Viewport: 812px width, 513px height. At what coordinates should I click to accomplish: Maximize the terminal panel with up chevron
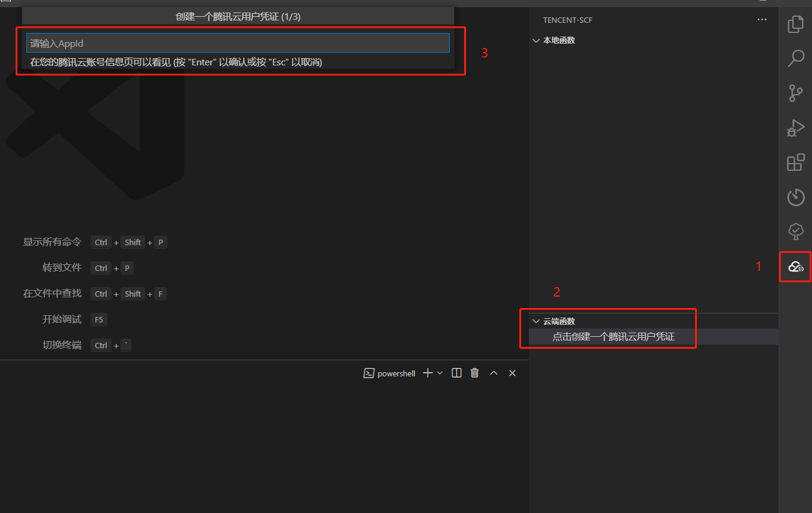point(494,373)
